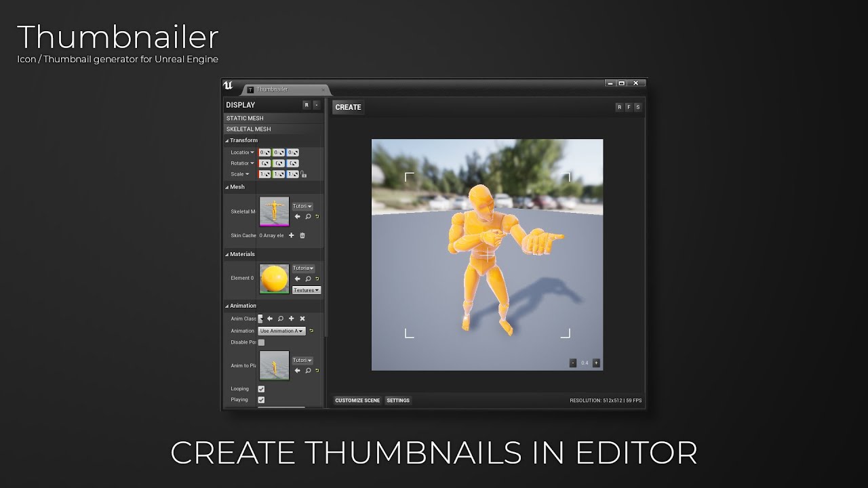Image resolution: width=868 pixels, height=488 pixels.
Task: Click Location X input field
Action: (x=264, y=152)
